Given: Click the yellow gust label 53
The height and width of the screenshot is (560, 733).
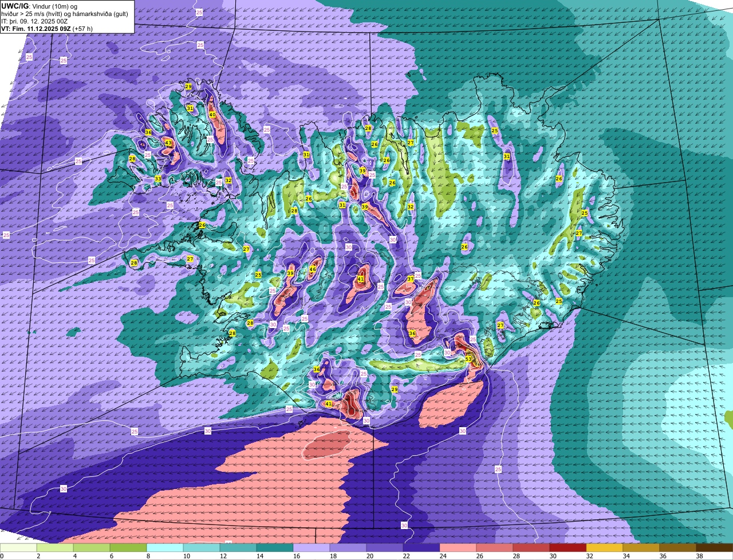Looking at the screenshot, I should pyautogui.click(x=468, y=359).
